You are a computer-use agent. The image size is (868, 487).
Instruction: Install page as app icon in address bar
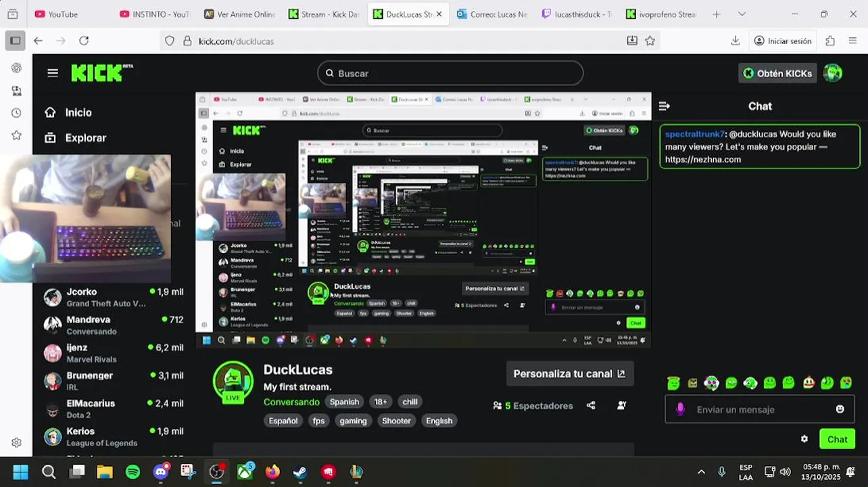[x=632, y=41]
